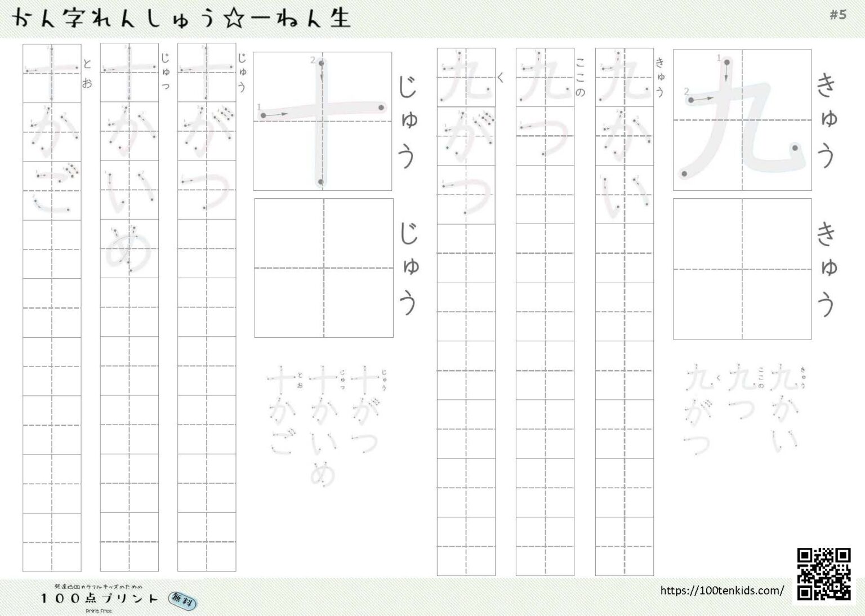The height and width of the screenshot is (616, 865).
Task: Click stroke 1 start dot on large 九
Action: coord(727,63)
